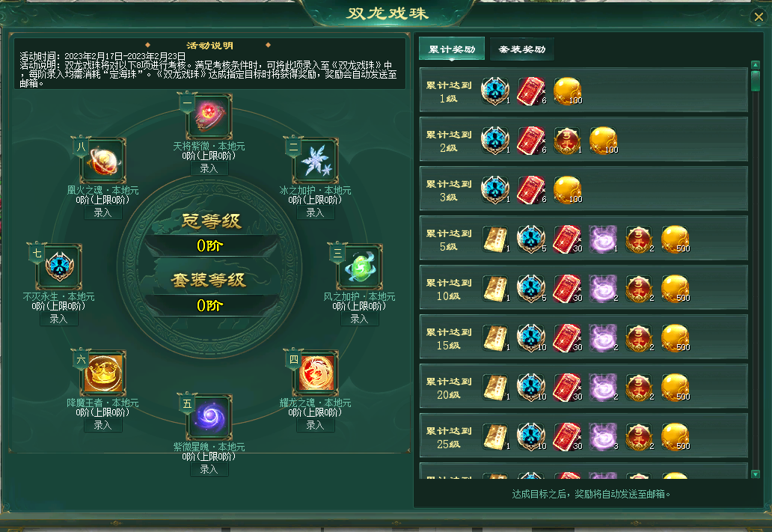Click the 天将紫微 red orb icon

click(x=209, y=116)
